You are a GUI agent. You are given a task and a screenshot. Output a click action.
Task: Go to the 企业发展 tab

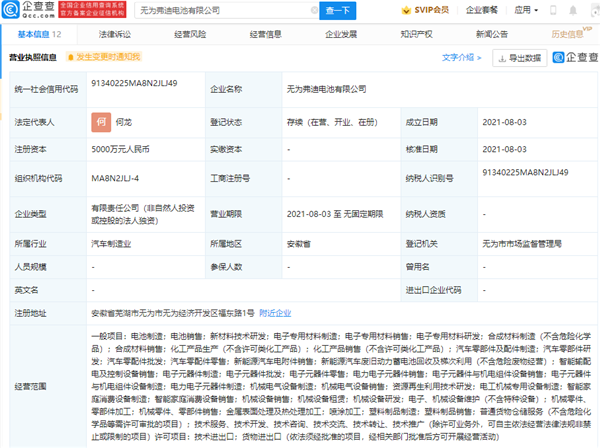click(x=340, y=34)
